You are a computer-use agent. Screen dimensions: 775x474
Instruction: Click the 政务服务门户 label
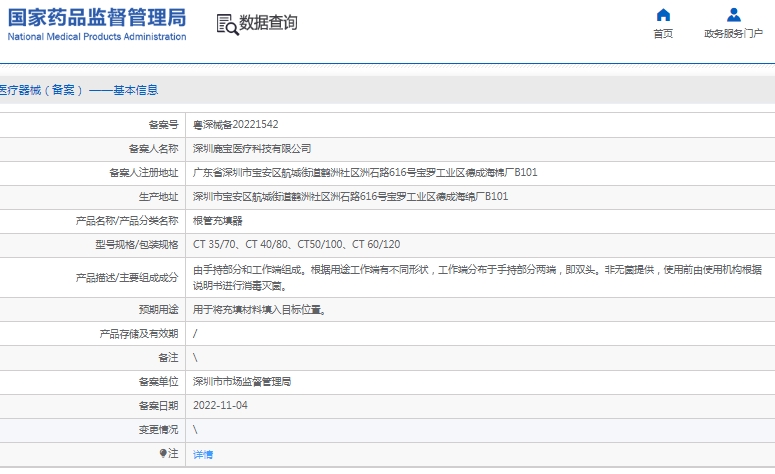pyautogui.click(x=733, y=34)
